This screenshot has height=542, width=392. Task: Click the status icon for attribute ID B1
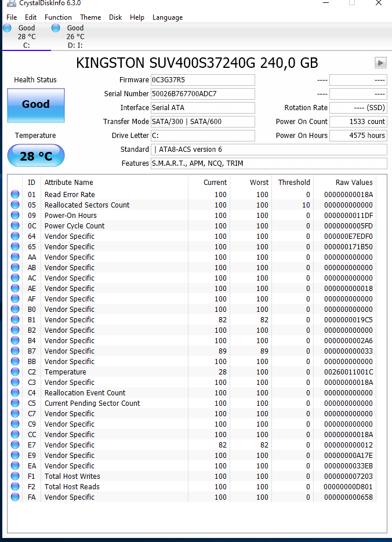15,319
